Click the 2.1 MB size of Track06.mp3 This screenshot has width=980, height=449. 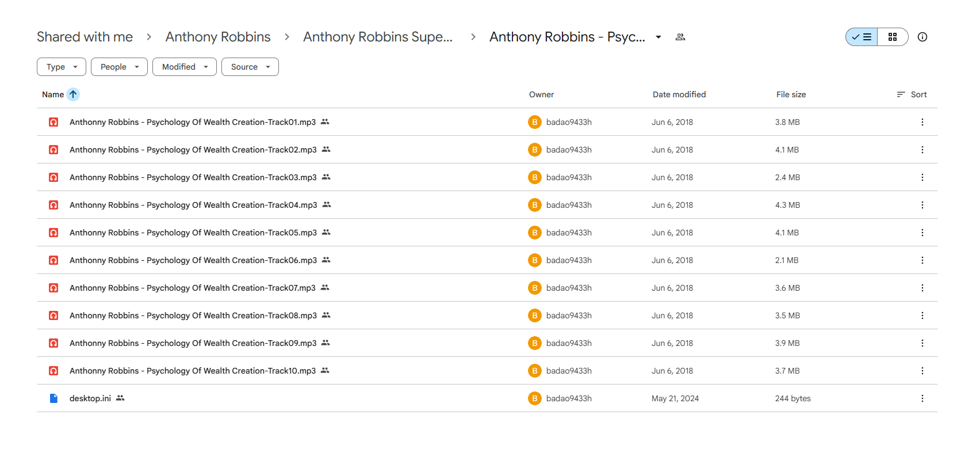coord(787,260)
